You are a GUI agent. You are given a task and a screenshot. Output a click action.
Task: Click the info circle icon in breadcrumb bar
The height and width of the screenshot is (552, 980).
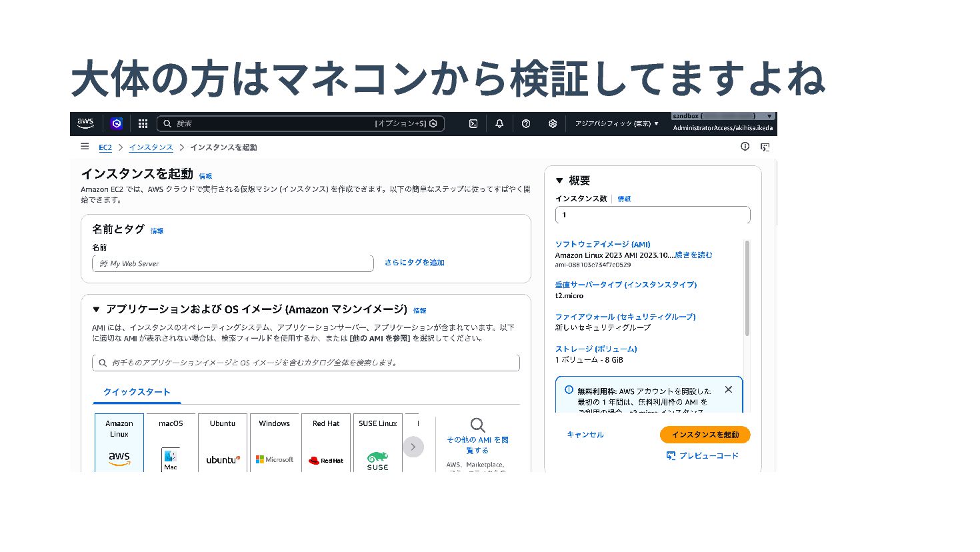click(745, 147)
